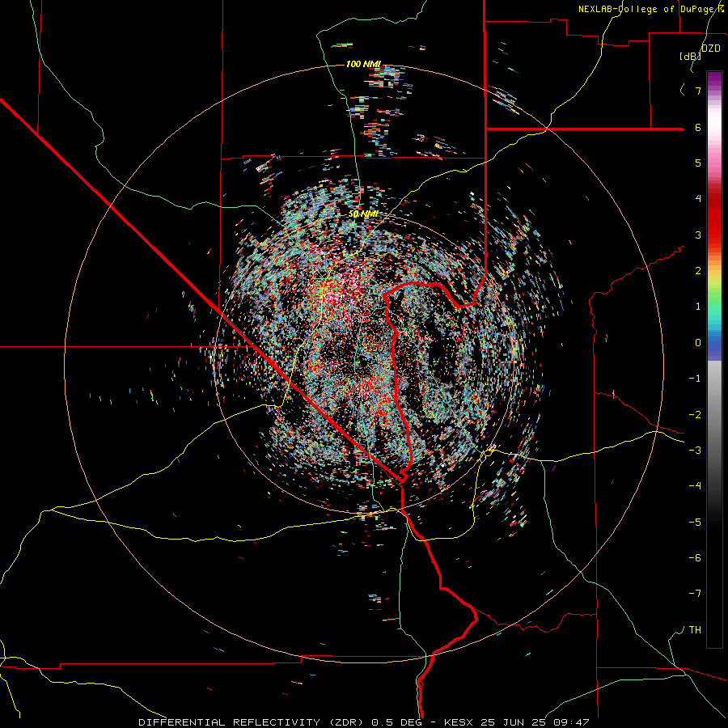Viewport: 728px width, 728px height.
Task: Click the -4 dB tick label
Action: pos(695,486)
